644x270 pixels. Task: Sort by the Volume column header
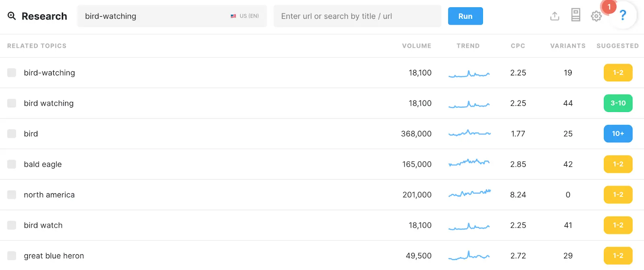click(417, 46)
